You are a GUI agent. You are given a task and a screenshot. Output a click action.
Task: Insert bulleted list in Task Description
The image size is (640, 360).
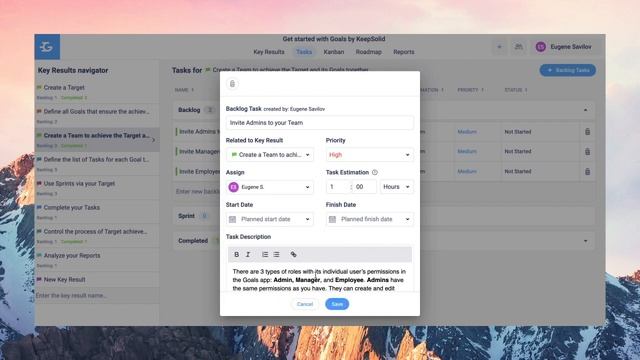[276, 254]
